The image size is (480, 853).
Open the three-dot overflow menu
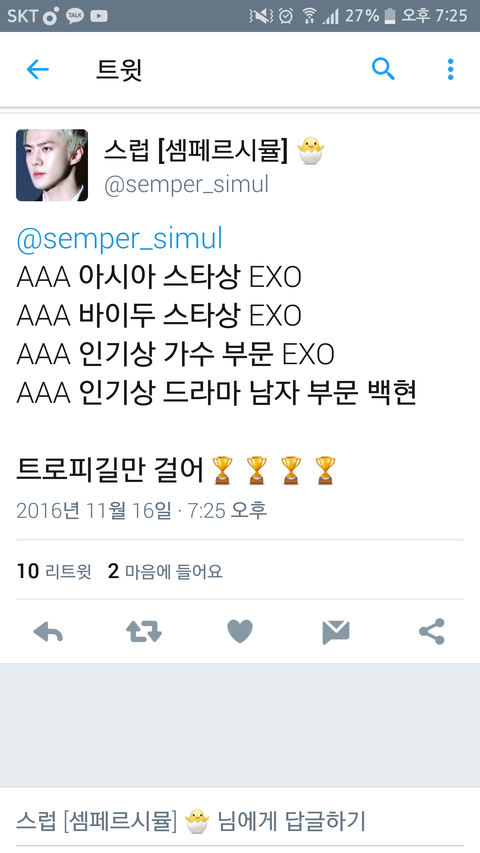(x=450, y=70)
